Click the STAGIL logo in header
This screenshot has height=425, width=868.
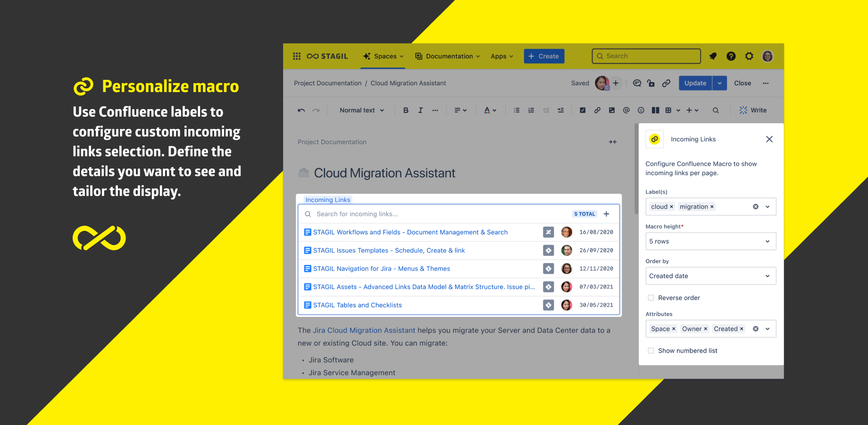[327, 56]
